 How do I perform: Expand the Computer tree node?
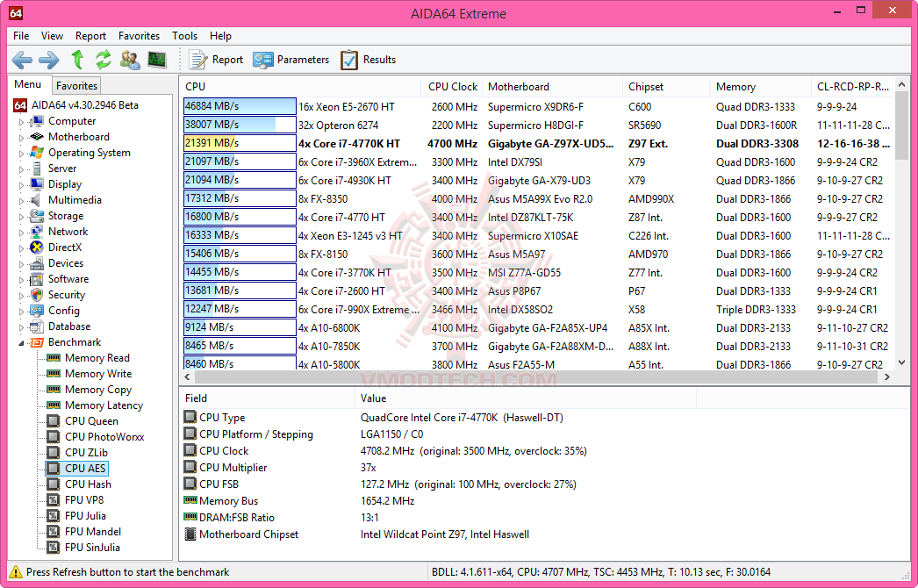pyautogui.click(x=22, y=122)
